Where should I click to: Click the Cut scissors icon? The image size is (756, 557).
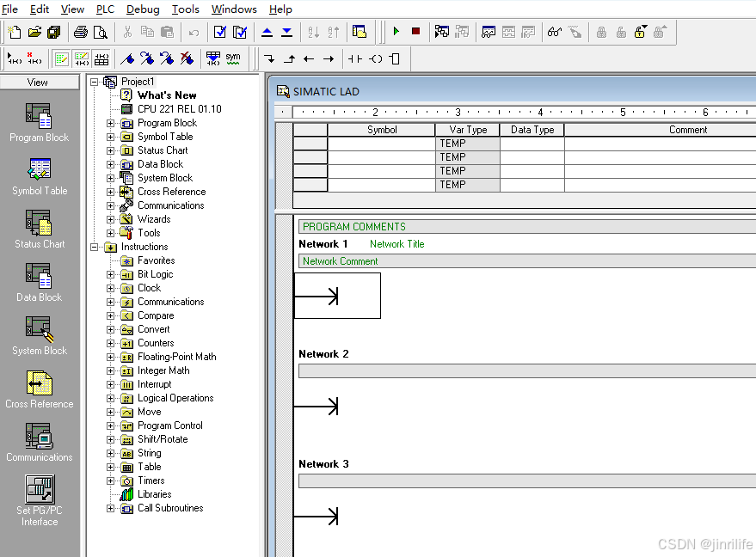point(127,33)
